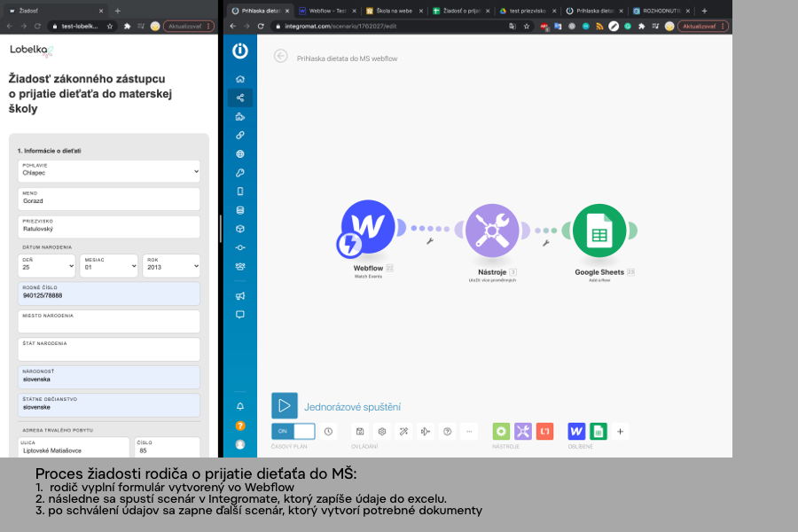Click the auto-align magic wand icon

403,432
